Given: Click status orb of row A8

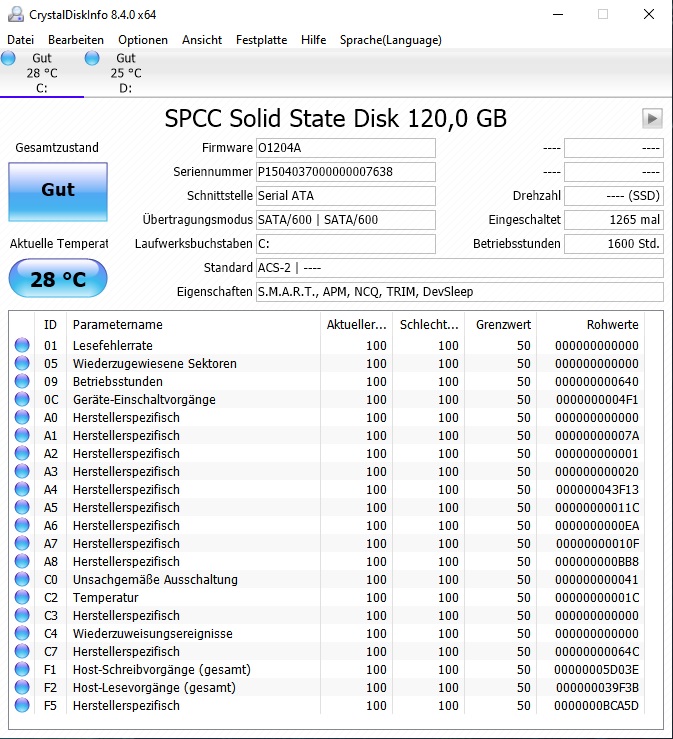Looking at the screenshot, I should click(x=22, y=561).
